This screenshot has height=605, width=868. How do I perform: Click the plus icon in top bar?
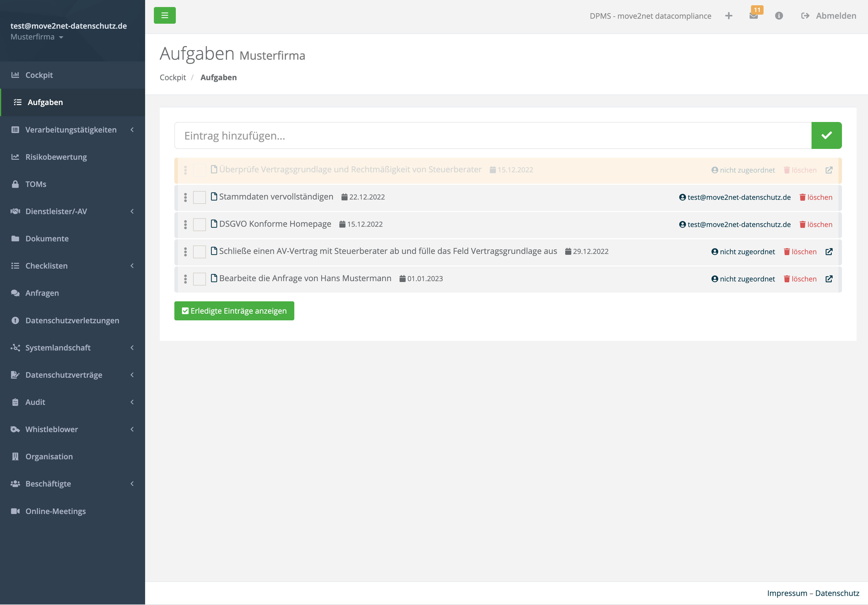click(728, 16)
